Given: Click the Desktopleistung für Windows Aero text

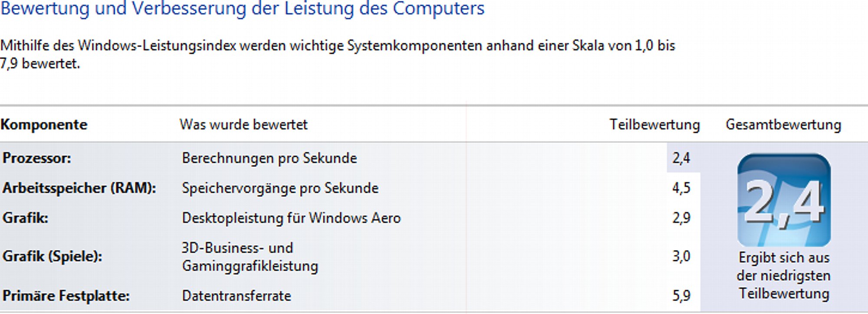Looking at the screenshot, I should [291, 218].
